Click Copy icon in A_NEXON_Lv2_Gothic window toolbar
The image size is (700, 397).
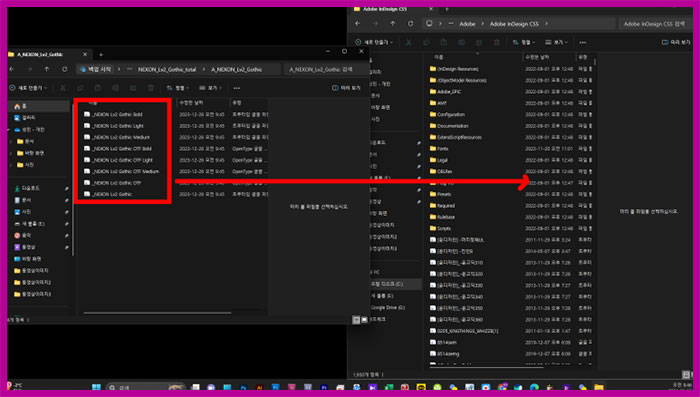pos(80,88)
